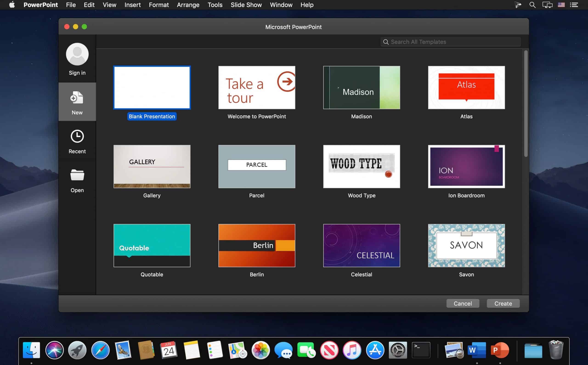This screenshot has width=588, height=365.
Task: Click the Create button
Action: coord(503,303)
